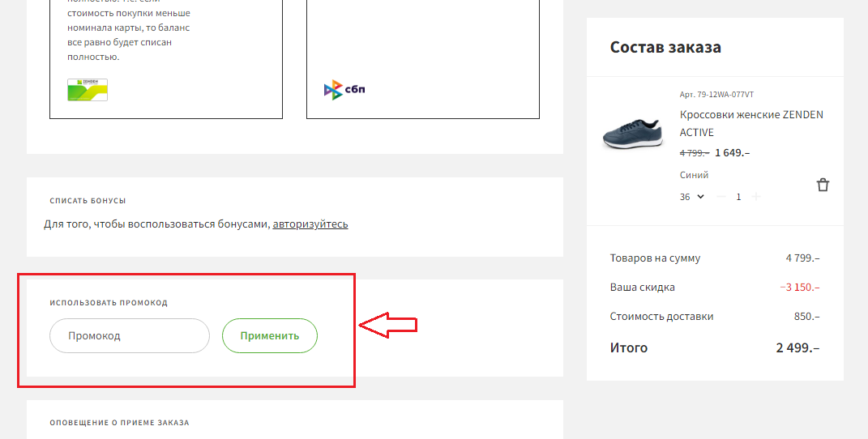
Task: Open the shoe size 36 dropdown
Action: click(x=691, y=197)
